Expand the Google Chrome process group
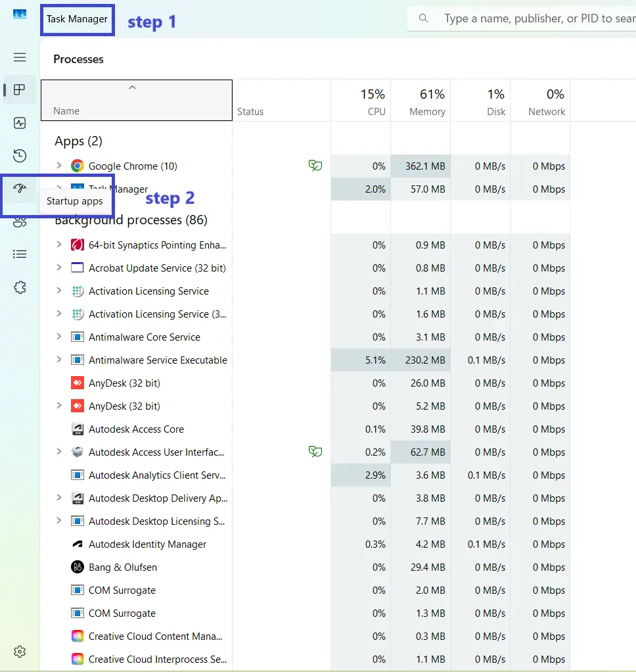Image resolution: width=636 pixels, height=672 pixels. pos(58,166)
